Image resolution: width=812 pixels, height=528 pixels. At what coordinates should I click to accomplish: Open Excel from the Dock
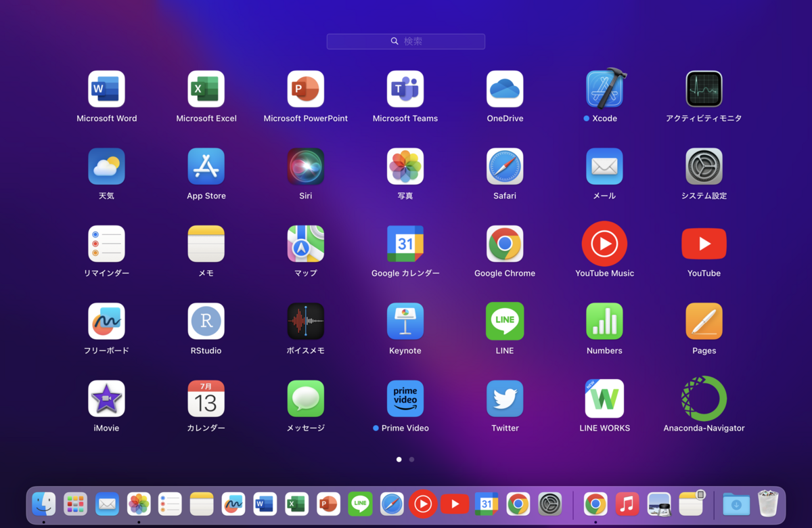(296, 504)
